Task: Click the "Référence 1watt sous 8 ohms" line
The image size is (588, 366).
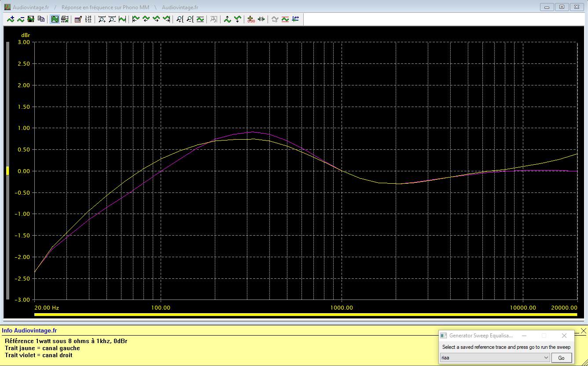Action: [x=66, y=341]
